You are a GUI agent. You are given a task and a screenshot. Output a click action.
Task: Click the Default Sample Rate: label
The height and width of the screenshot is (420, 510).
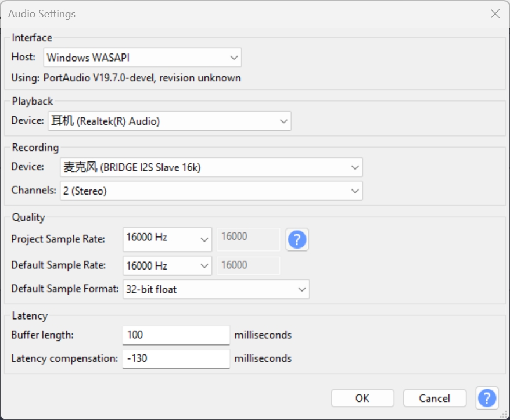[x=58, y=265]
